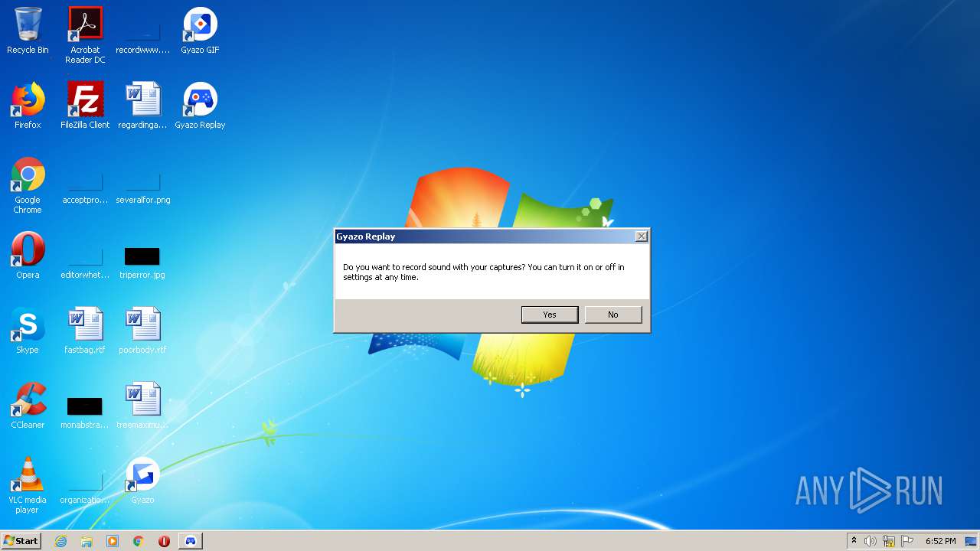
Task: Open the network tray icon
Action: (x=889, y=541)
